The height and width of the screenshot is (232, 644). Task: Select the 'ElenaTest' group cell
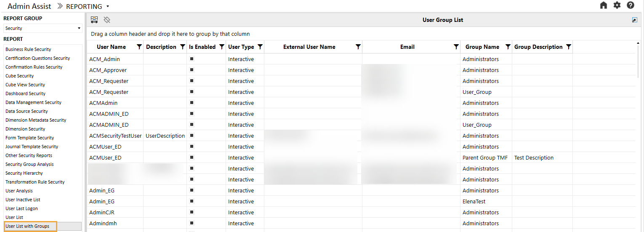486,201
